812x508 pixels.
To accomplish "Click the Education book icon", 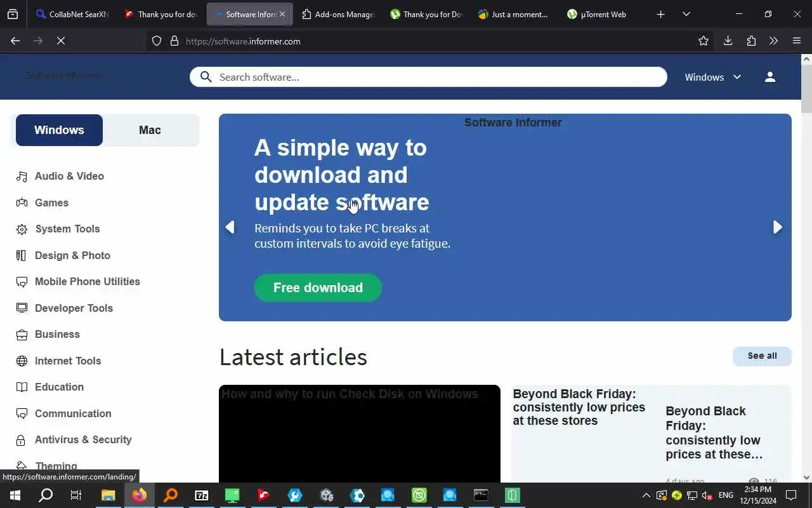I will (22, 387).
